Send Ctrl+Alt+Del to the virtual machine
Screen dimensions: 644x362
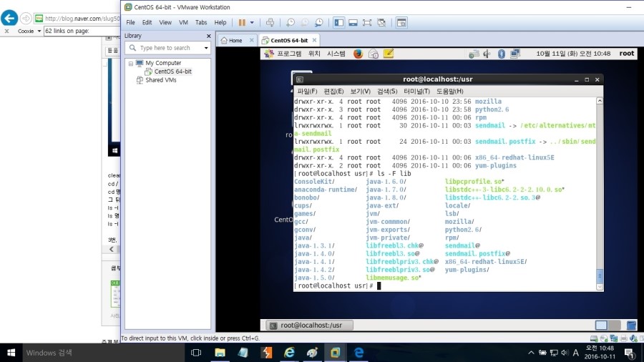270,23
